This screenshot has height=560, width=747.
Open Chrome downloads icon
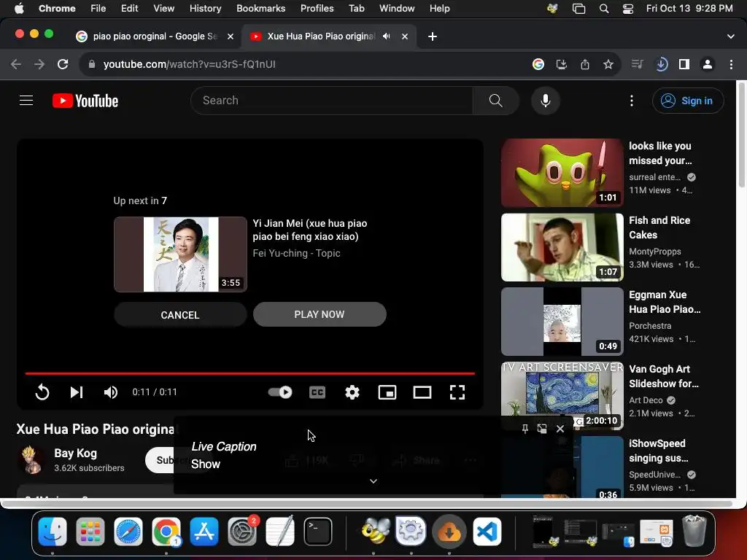click(x=661, y=64)
